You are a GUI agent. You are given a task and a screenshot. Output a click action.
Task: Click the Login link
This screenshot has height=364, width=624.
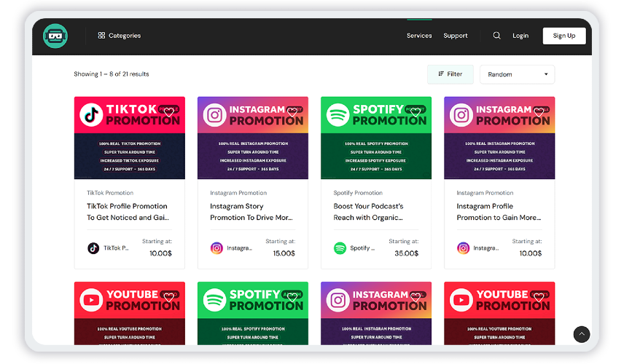[520, 36]
